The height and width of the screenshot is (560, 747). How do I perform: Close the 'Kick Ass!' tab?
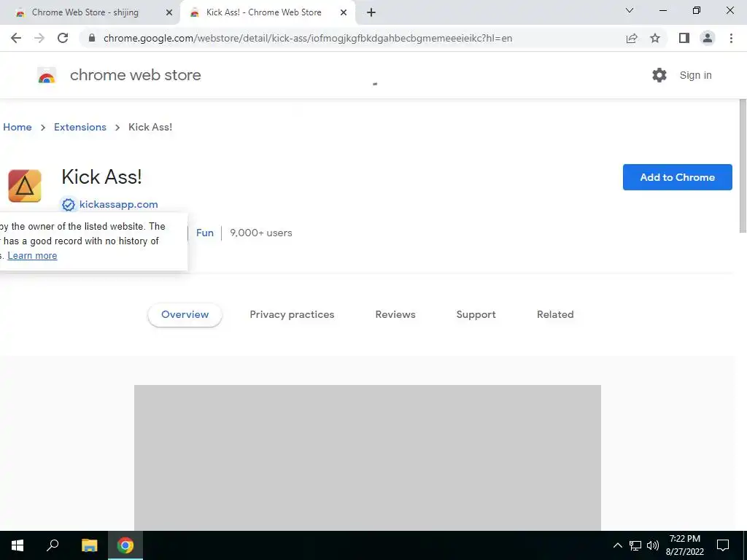coord(344,13)
